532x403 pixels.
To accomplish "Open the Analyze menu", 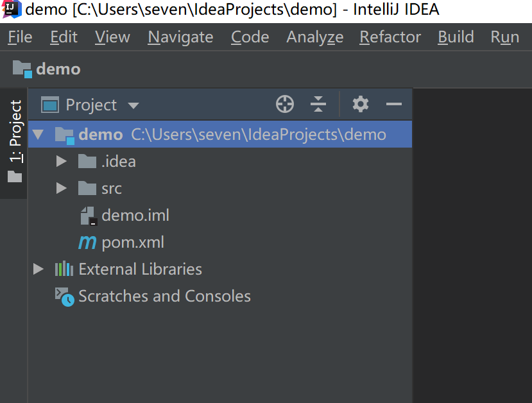I will 314,37.
